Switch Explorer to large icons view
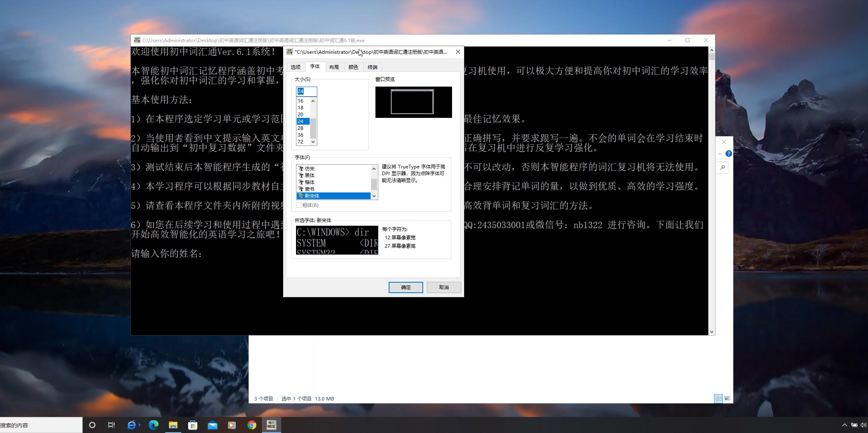The height and width of the screenshot is (433, 868). click(727, 399)
